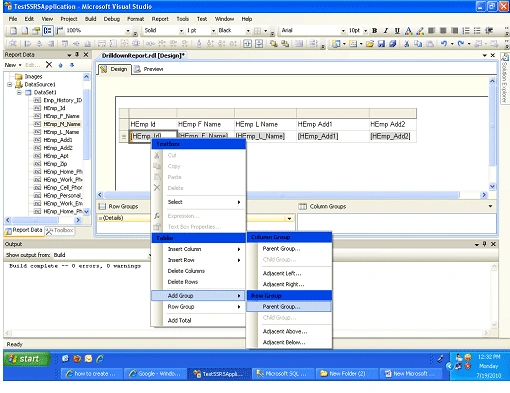The image size is (510, 393).
Task: Click the Open File folder icon
Action: point(370,43)
